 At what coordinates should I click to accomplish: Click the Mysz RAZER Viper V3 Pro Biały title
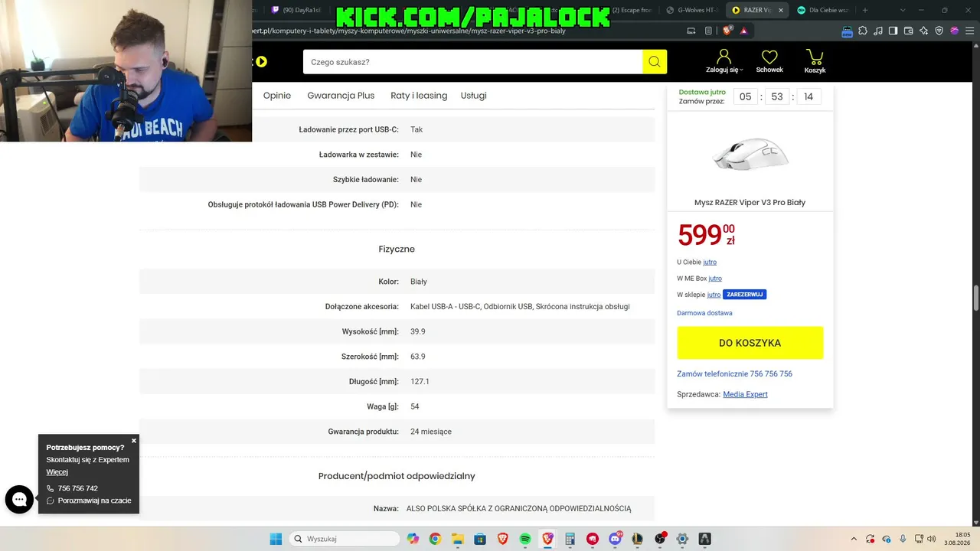(750, 203)
